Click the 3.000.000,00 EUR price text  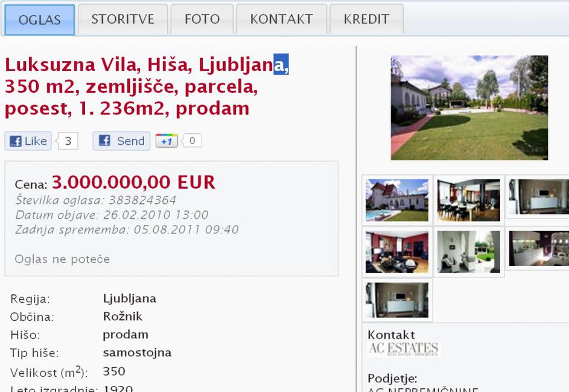[133, 182]
